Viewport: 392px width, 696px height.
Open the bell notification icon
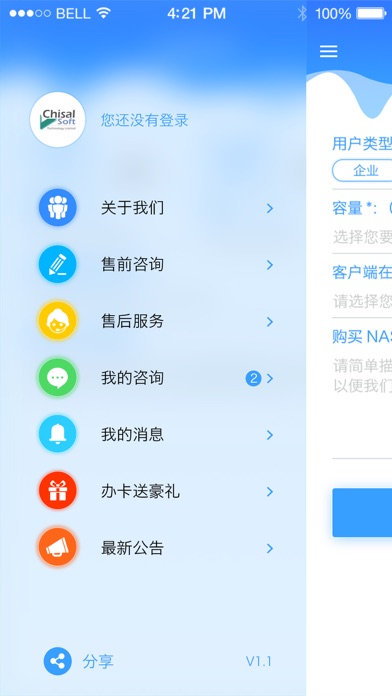point(58,434)
